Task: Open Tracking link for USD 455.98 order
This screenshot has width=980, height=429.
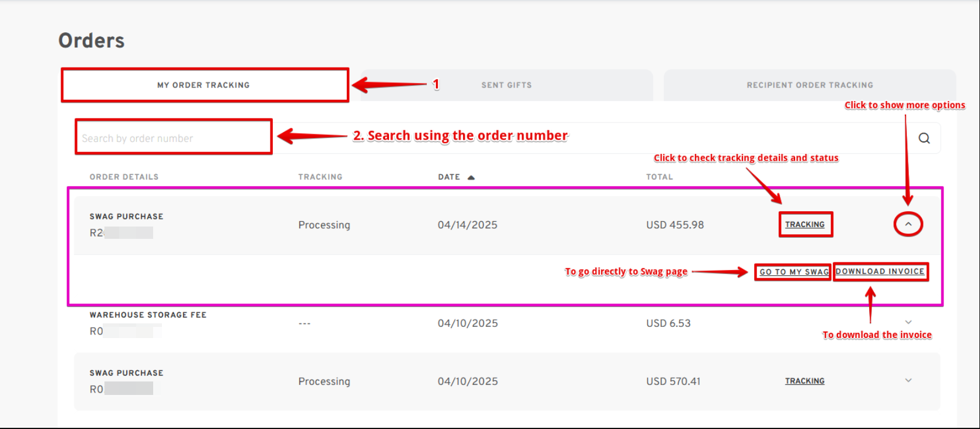Action: click(805, 225)
